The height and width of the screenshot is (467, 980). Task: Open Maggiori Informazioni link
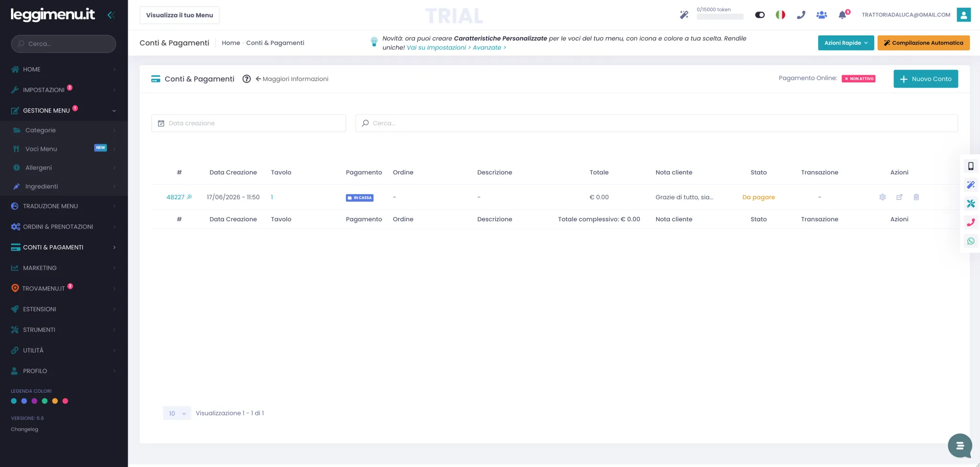pyautogui.click(x=292, y=79)
